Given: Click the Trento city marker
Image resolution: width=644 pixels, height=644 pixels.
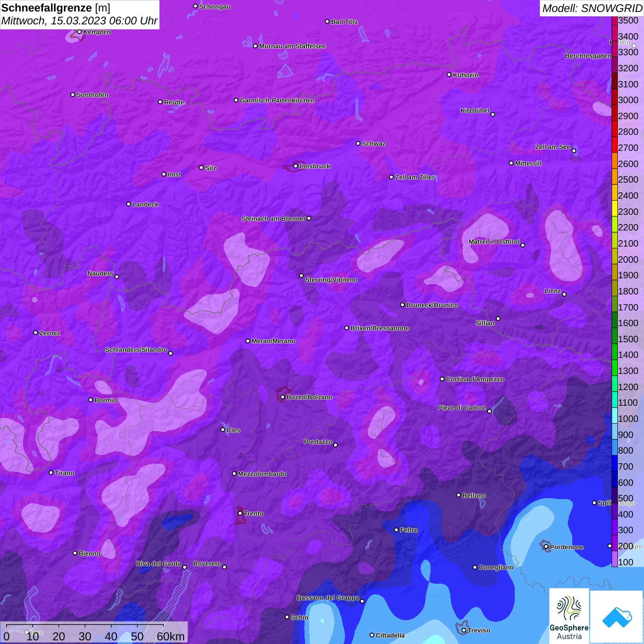Looking at the screenshot, I should pyautogui.click(x=240, y=513).
